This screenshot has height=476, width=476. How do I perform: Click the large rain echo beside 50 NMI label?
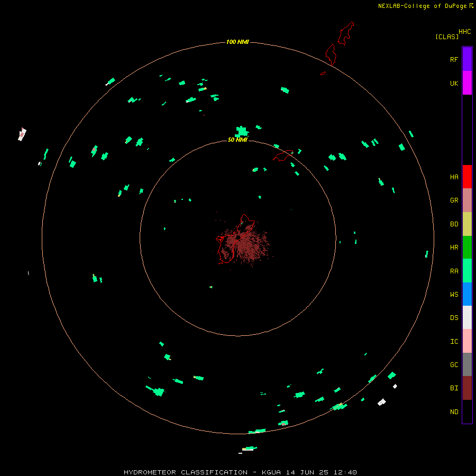pos(242,132)
